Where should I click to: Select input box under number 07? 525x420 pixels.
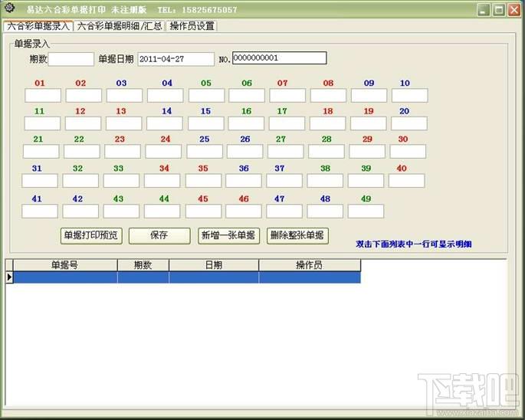coord(287,96)
